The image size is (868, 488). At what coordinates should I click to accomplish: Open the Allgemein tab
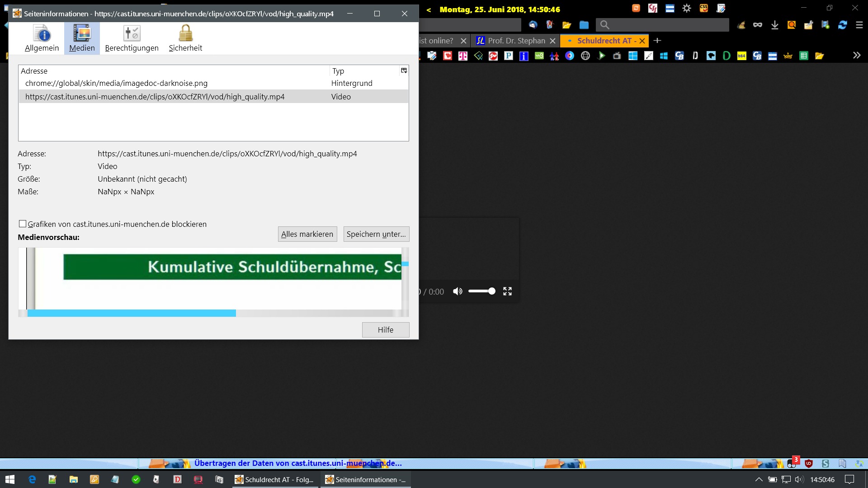42,38
